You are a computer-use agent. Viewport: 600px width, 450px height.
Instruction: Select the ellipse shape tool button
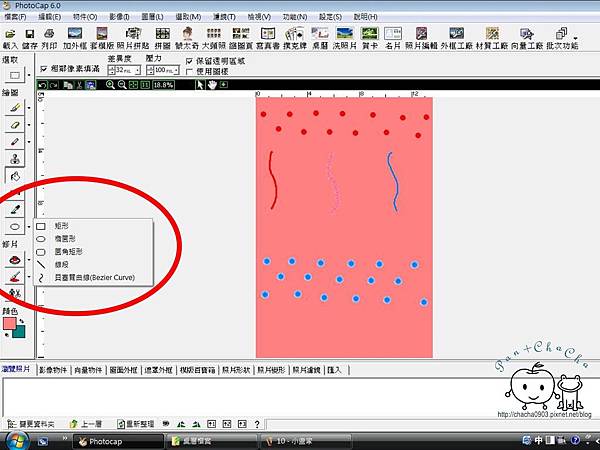point(15,227)
